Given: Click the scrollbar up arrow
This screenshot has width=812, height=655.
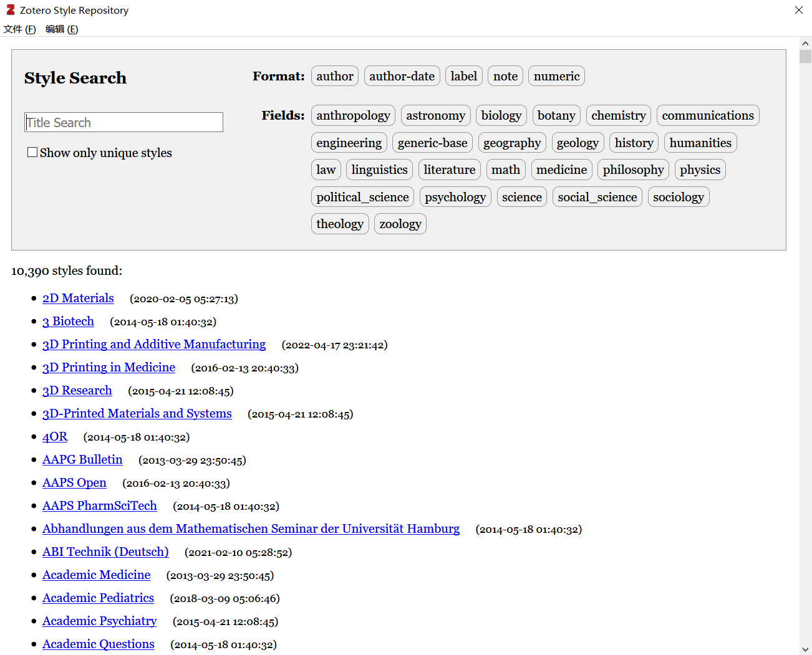Looking at the screenshot, I should coord(805,43).
